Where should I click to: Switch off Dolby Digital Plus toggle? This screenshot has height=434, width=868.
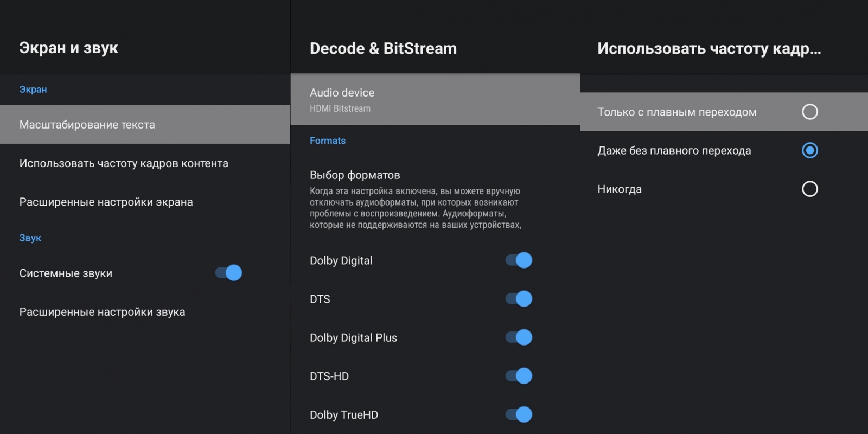[519, 337]
